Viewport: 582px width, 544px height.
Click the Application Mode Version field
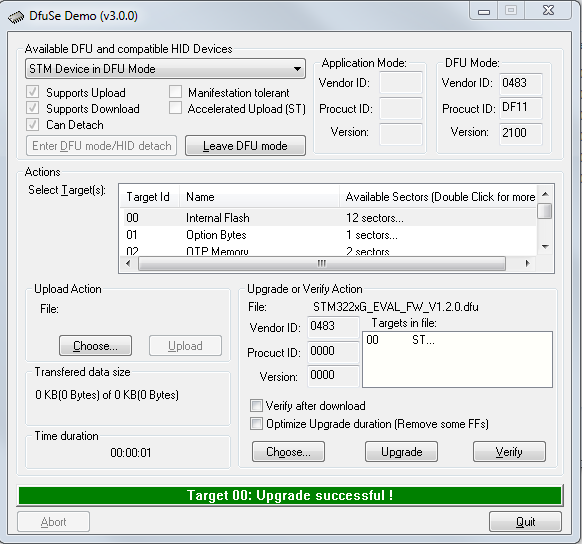click(401, 134)
